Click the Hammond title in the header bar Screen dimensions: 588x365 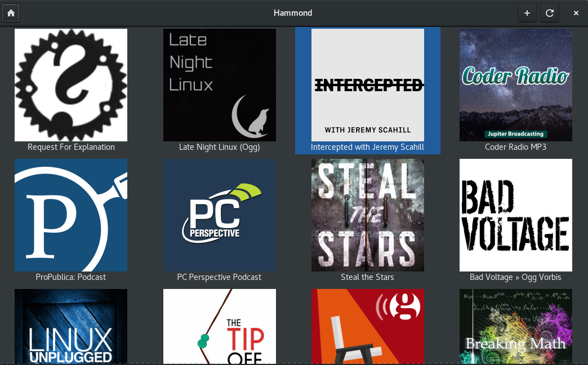pos(293,12)
